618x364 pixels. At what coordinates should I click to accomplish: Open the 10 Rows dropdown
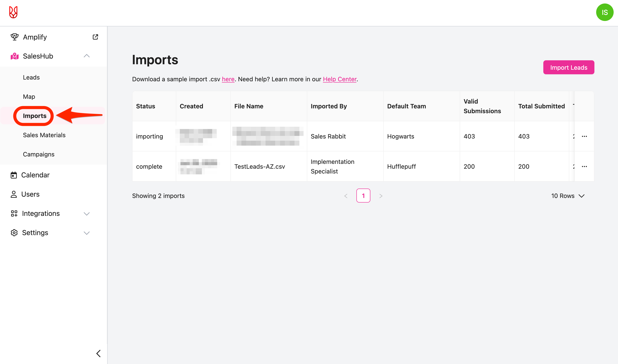(x=568, y=196)
